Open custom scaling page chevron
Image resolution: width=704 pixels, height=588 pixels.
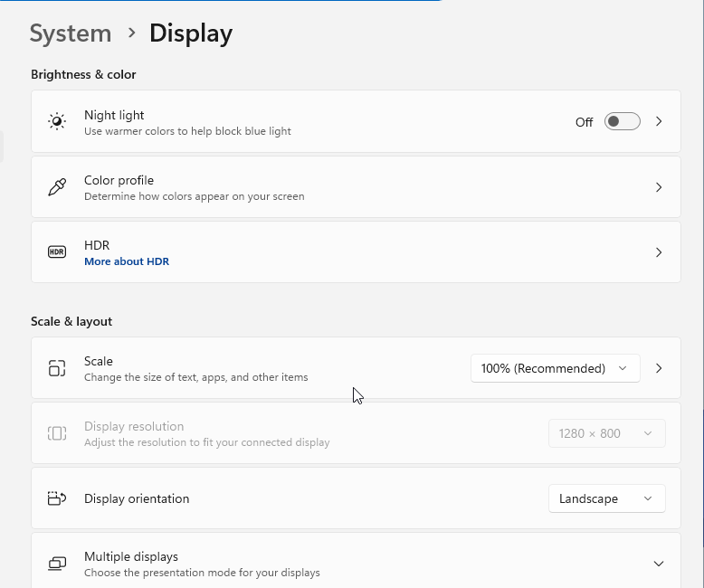(x=659, y=368)
